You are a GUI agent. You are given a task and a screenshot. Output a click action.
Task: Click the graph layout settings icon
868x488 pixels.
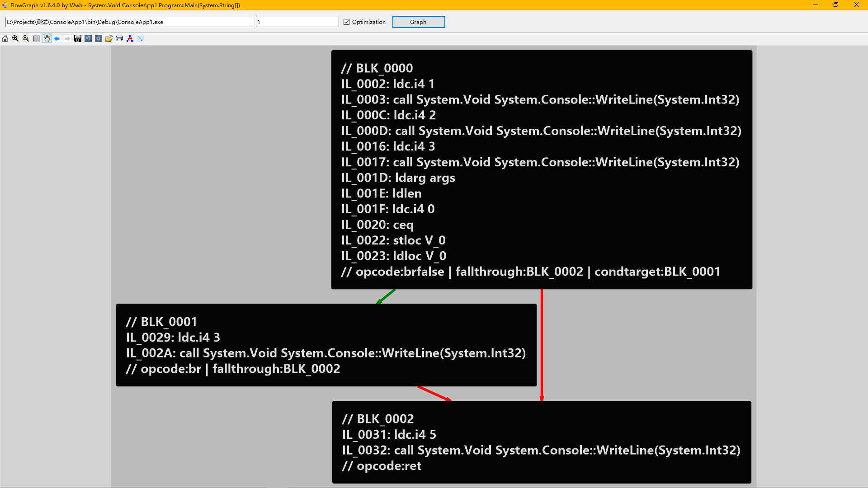[130, 38]
